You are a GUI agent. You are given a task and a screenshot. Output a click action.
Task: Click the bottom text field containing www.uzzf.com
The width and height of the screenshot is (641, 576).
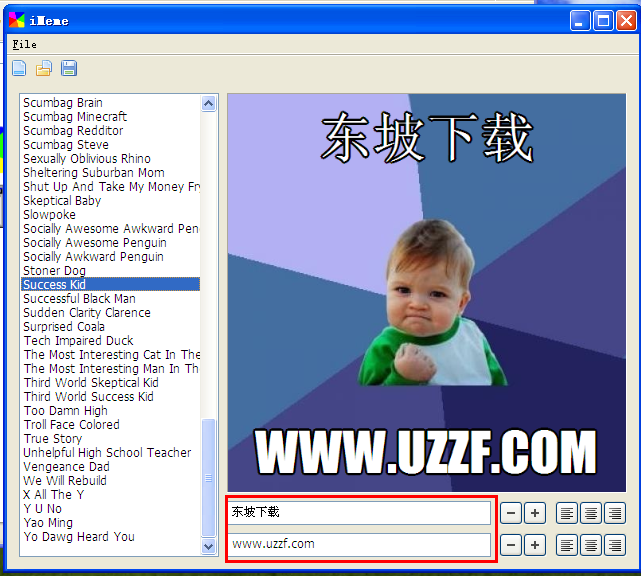point(359,545)
